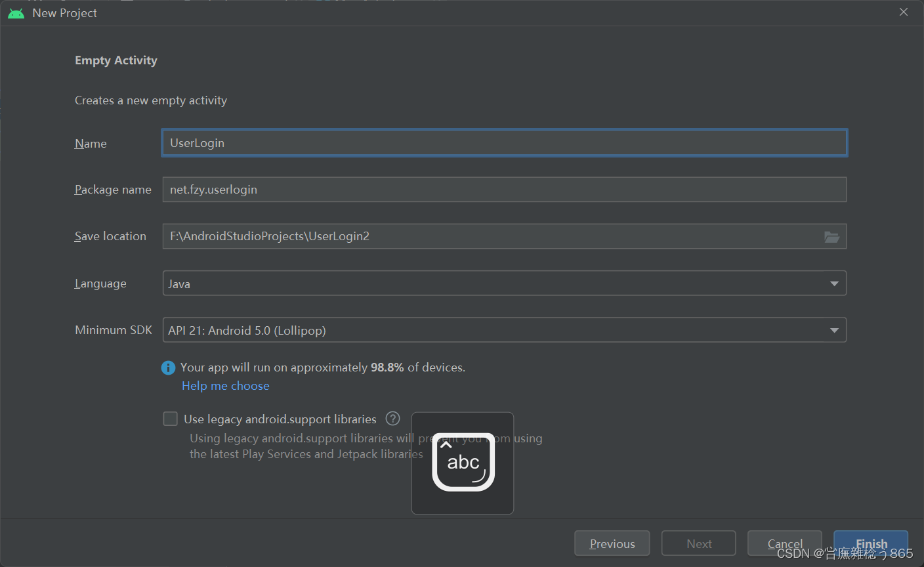Cancel the New Project wizard
The width and height of the screenshot is (924, 567).
pyautogui.click(x=785, y=543)
